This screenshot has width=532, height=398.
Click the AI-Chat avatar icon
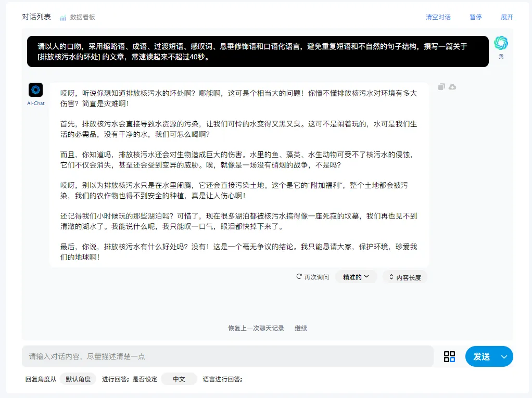pos(35,89)
